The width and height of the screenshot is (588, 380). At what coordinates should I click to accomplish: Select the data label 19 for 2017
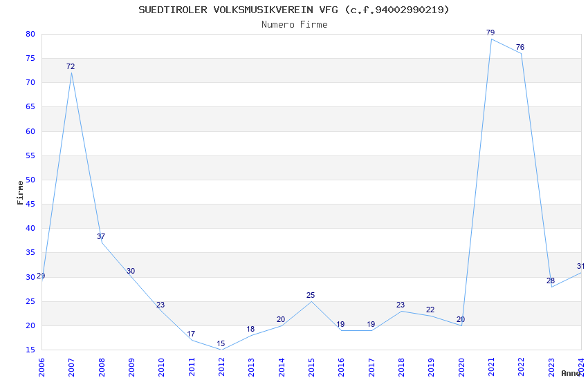371,324
